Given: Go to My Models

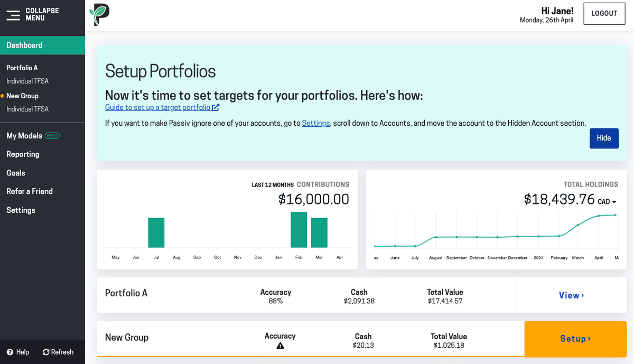Looking at the screenshot, I should 24,136.
